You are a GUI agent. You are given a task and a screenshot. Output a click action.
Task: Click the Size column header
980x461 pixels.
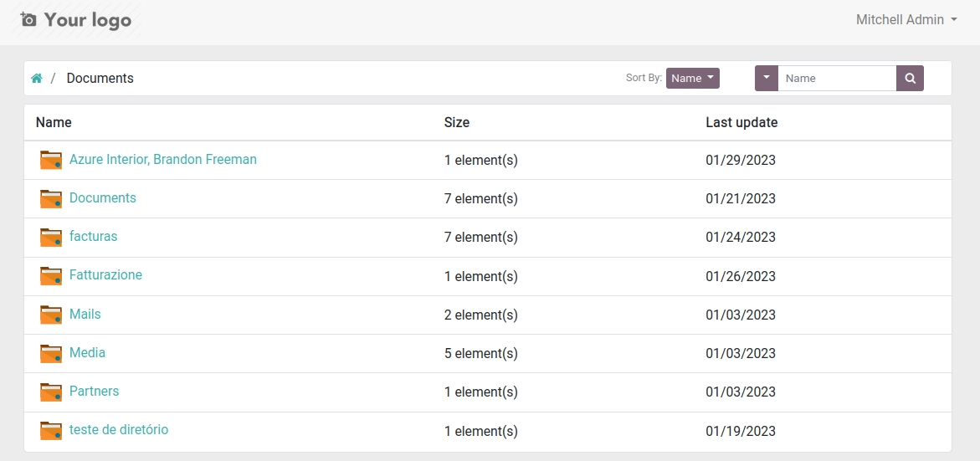[x=456, y=122]
